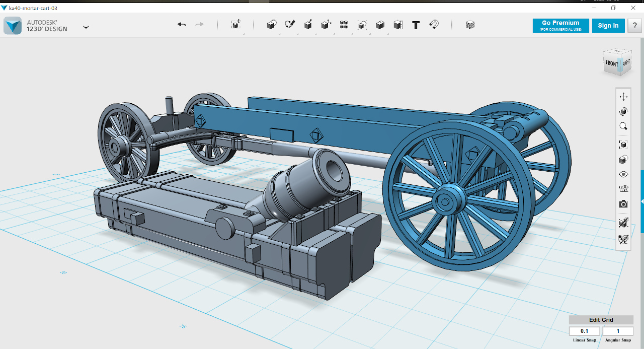Open the Grouping tools
The width and height of the screenshot is (644, 349).
(362, 25)
